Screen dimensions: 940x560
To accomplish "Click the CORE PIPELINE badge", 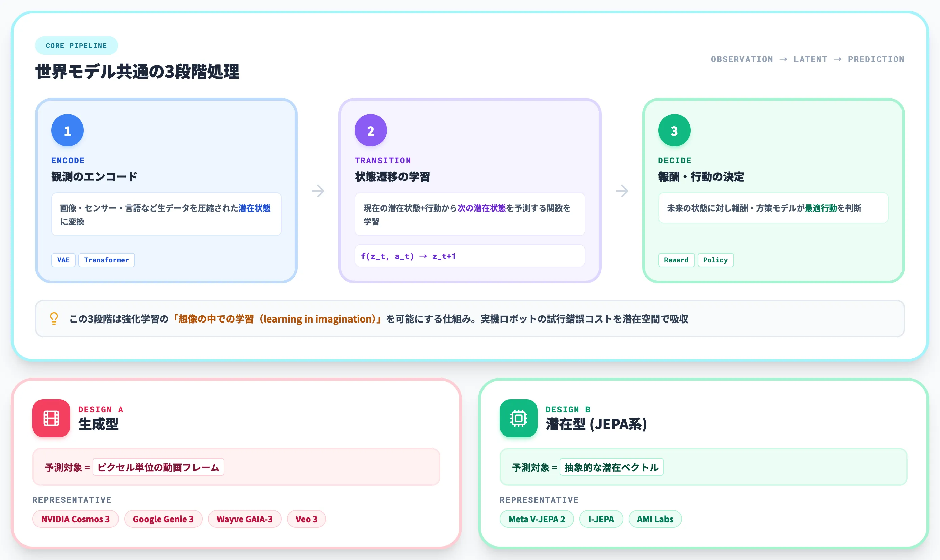I will coord(77,46).
